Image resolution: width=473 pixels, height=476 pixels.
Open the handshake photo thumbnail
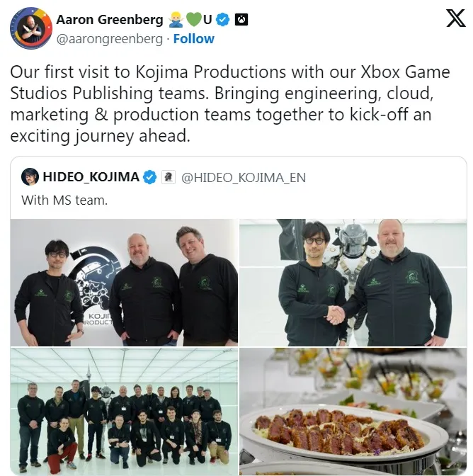coord(353,283)
